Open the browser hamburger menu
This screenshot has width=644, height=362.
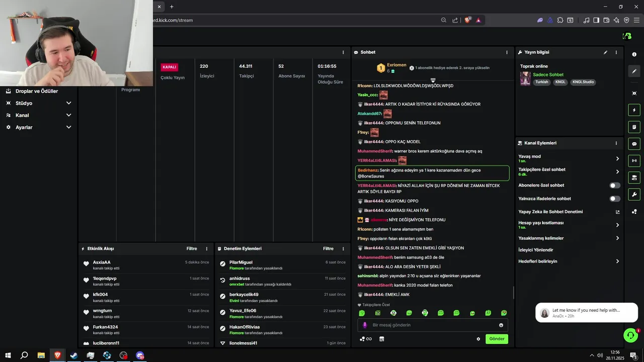coord(636,20)
